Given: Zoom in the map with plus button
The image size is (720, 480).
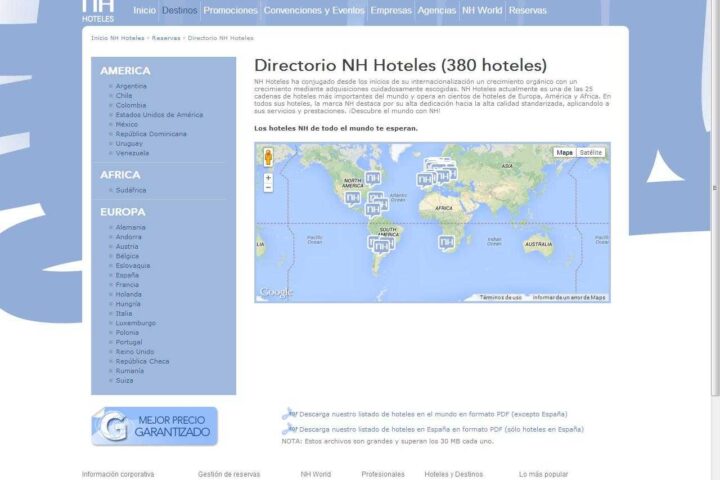Looking at the screenshot, I should point(268,177).
